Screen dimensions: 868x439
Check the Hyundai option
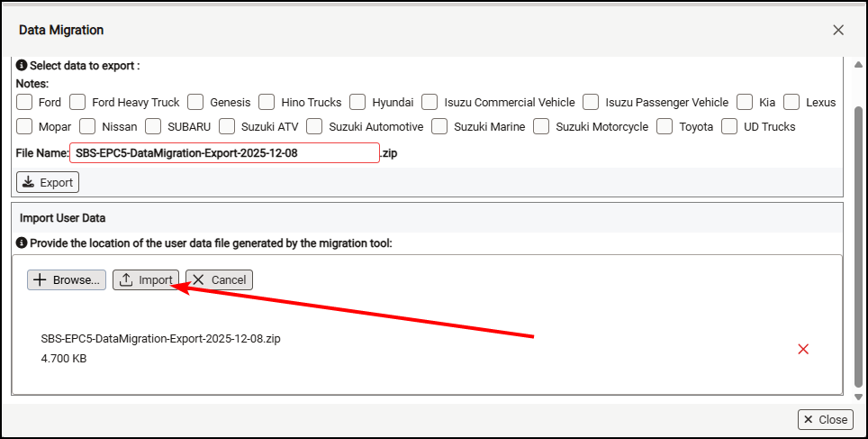[x=357, y=102]
